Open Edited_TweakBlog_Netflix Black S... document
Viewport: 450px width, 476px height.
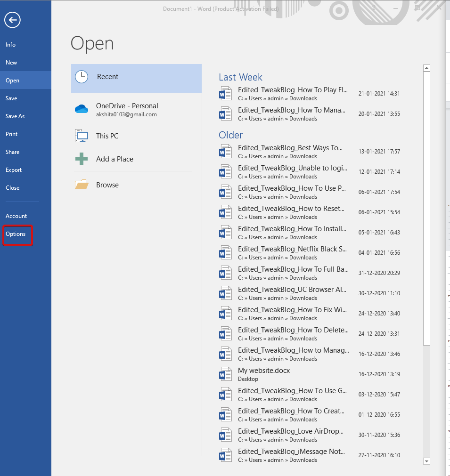[x=292, y=249]
